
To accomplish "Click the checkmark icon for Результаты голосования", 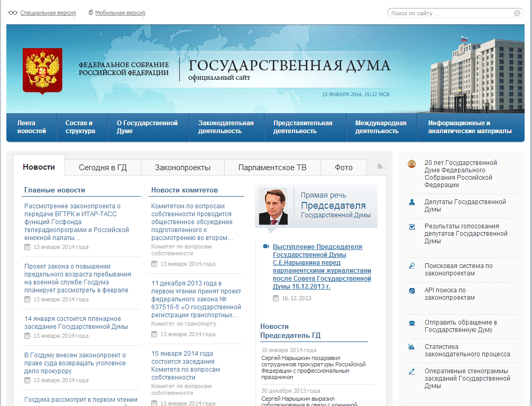I will click(412, 227).
